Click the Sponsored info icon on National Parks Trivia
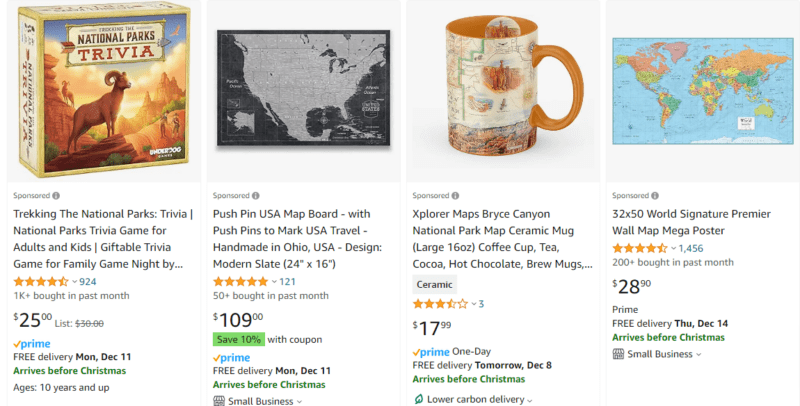Image resolution: width=800 pixels, height=406 pixels. [56, 196]
